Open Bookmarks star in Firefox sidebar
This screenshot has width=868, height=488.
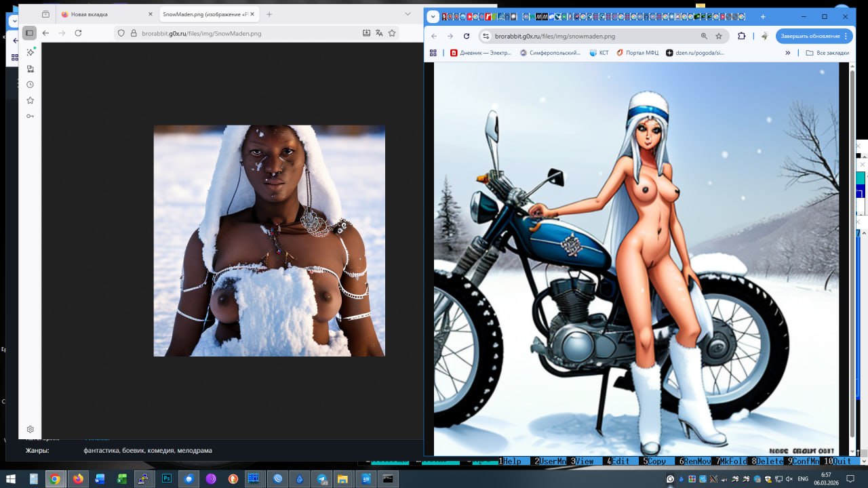[x=30, y=100]
